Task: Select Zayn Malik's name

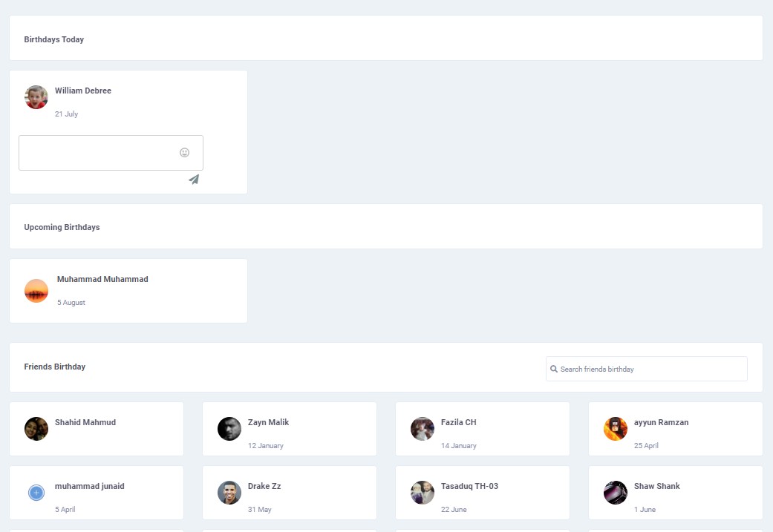Action: pyautogui.click(x=269, y=422)
